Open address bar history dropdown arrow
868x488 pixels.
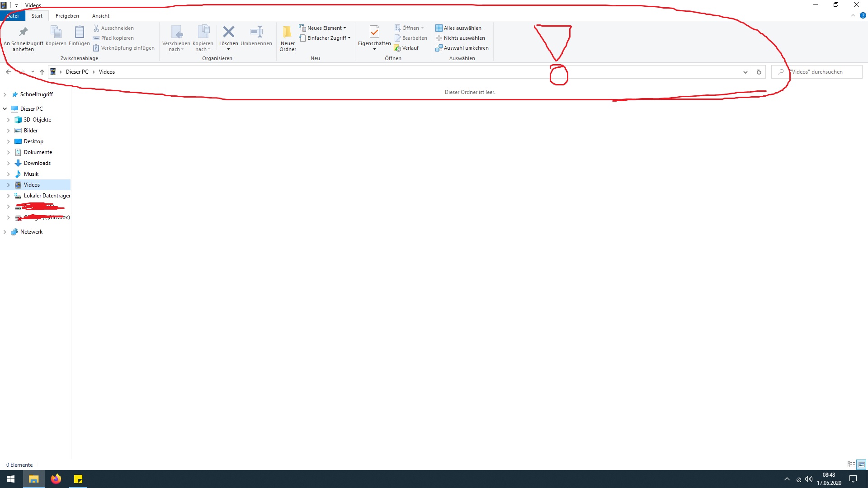point(745,72)
